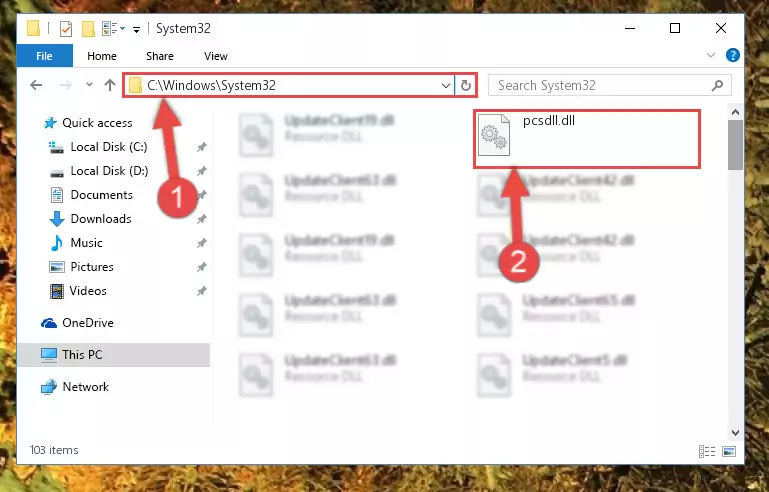The height and width of the screenshot is (492, 769).
Task: Expand the address bar history dropdown
Action: [x=445, y=85]
